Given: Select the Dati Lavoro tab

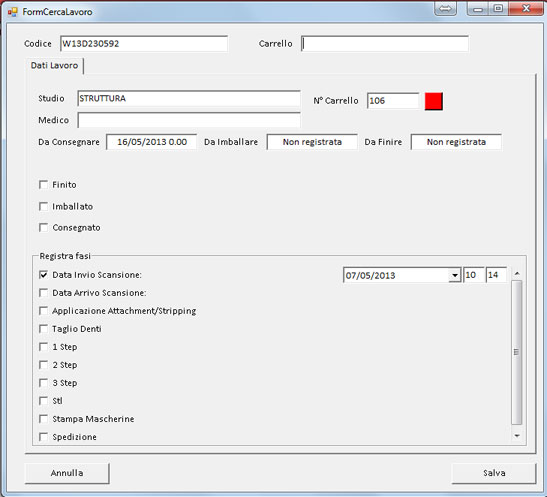Looking at the screenshot, I should pos(54,66).
